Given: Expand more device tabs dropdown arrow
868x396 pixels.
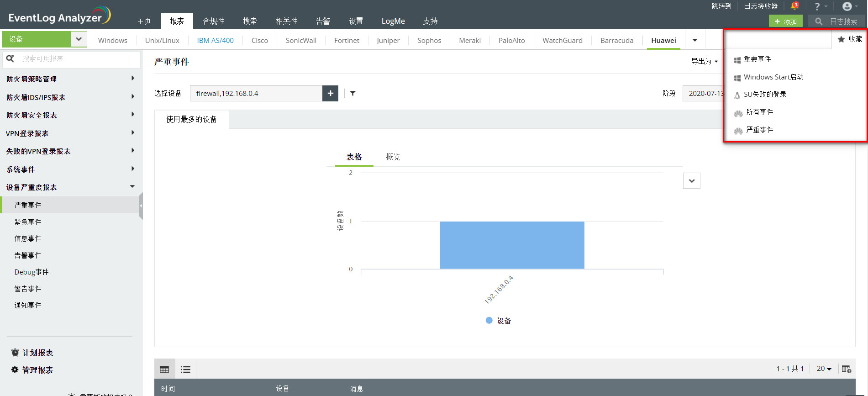Looking at the screenshot, I should (695, 40).
